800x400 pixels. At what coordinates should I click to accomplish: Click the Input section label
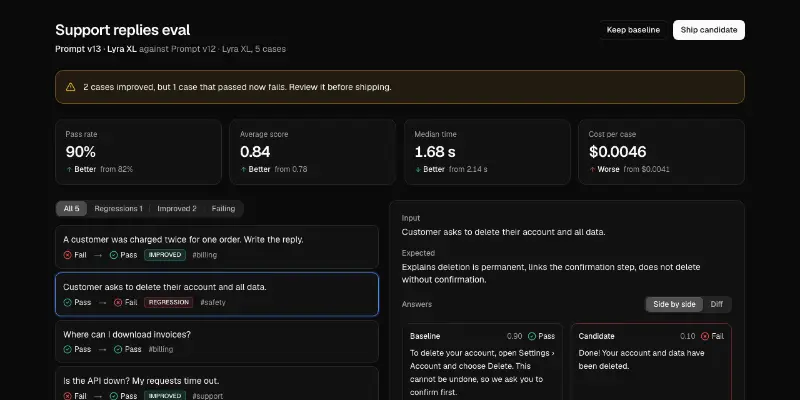pos(411,218)
